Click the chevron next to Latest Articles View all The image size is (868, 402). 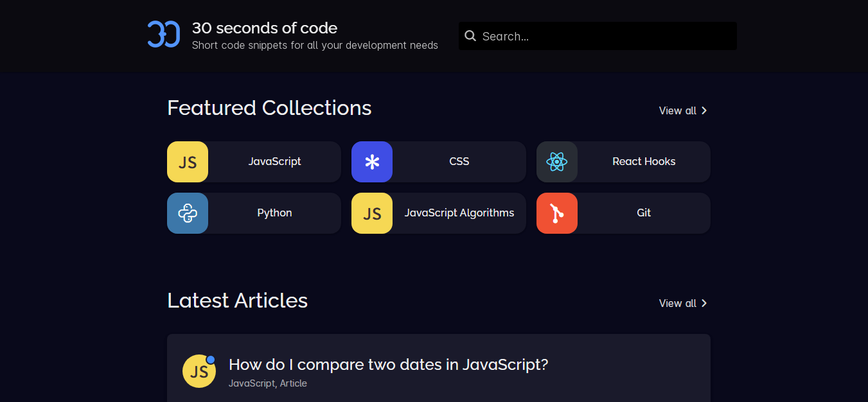704,303
